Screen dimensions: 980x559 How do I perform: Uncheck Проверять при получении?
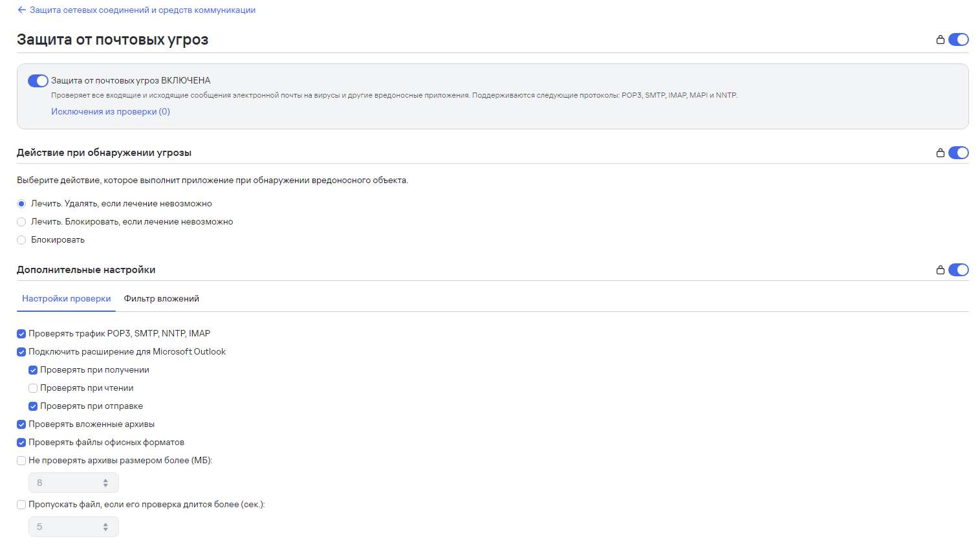[x=33, y=370]
